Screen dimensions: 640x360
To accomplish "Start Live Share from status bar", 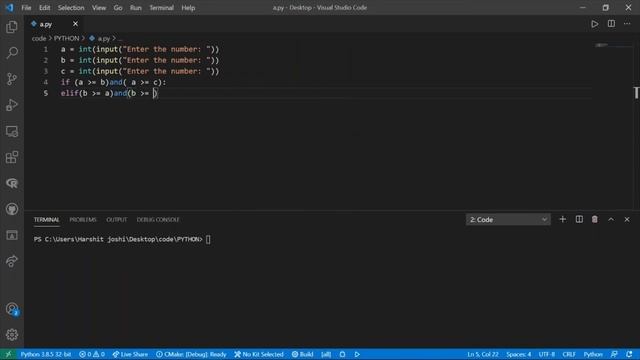I will [x=130, y=354].
